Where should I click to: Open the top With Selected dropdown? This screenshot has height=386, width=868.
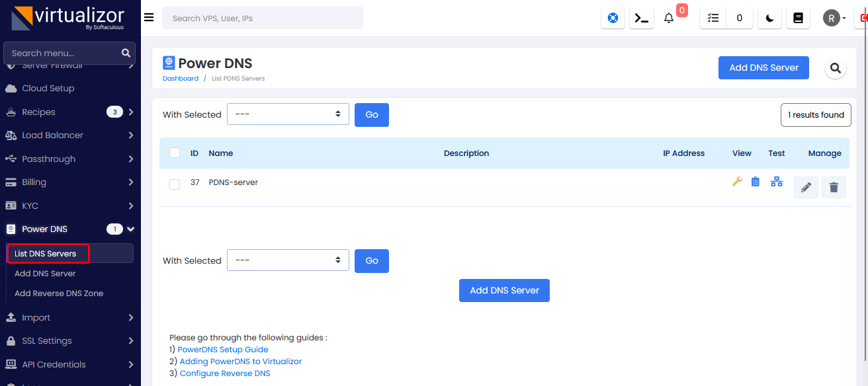(288, 114)
